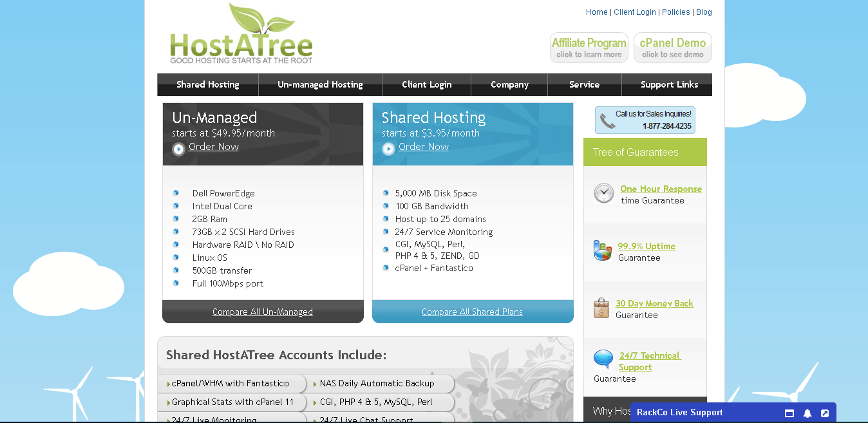Open Compare All Shared Plans link
Viewport: 868px width, 423px height.
pos(472,312)
